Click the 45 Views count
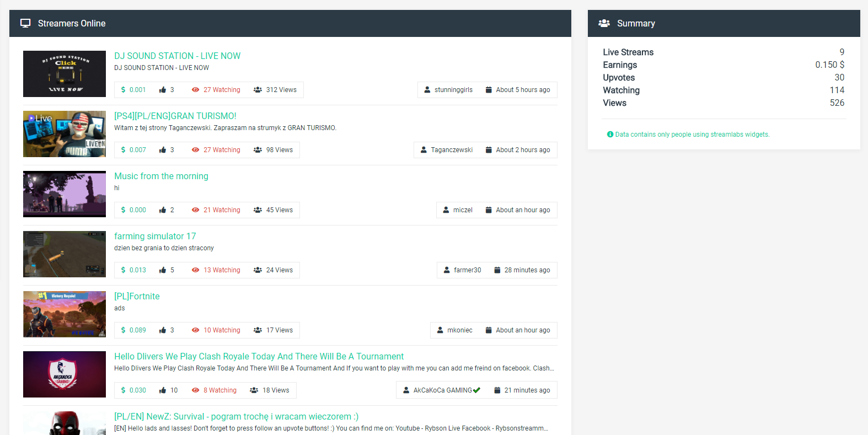 coord(280,210)
